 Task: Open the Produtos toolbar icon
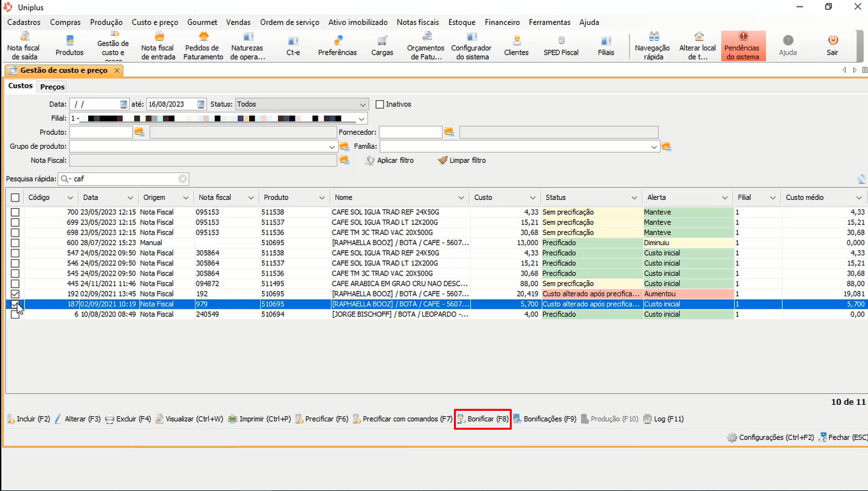69,46
